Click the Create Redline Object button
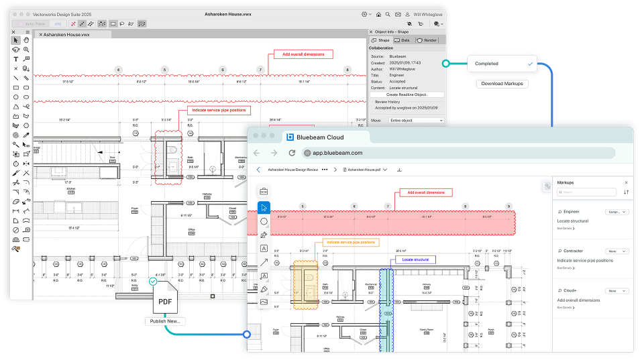Viewport: 644px width, 362px height. coord(407,95)
